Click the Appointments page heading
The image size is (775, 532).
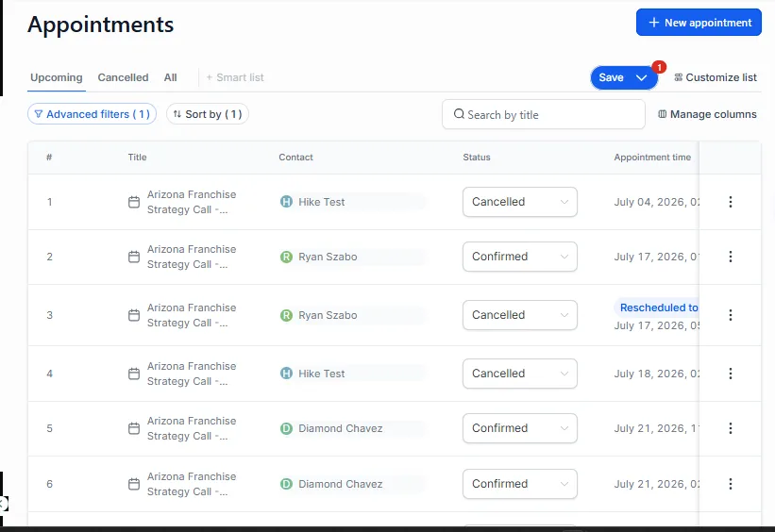(x=101, y=25)
